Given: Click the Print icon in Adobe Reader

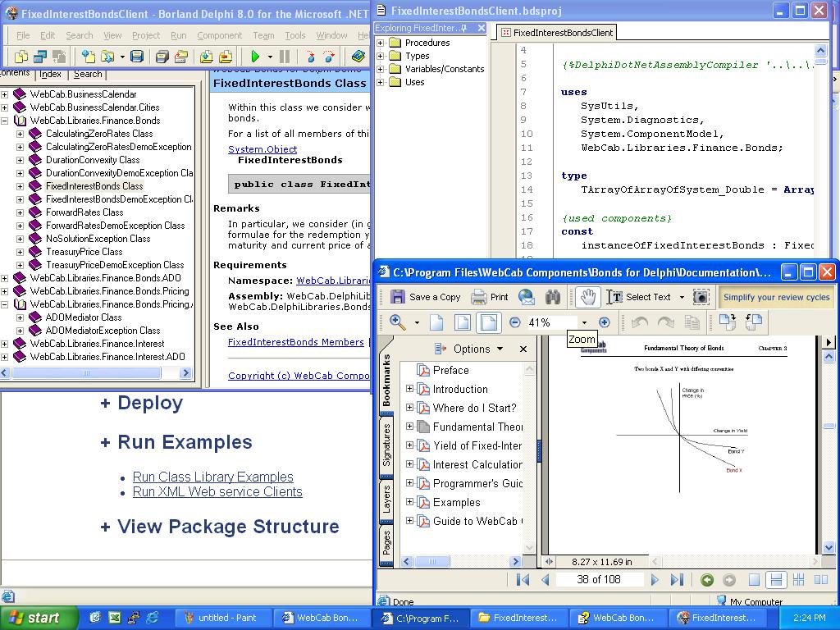Looking at the screenshot, I should [x=478, y=297].
